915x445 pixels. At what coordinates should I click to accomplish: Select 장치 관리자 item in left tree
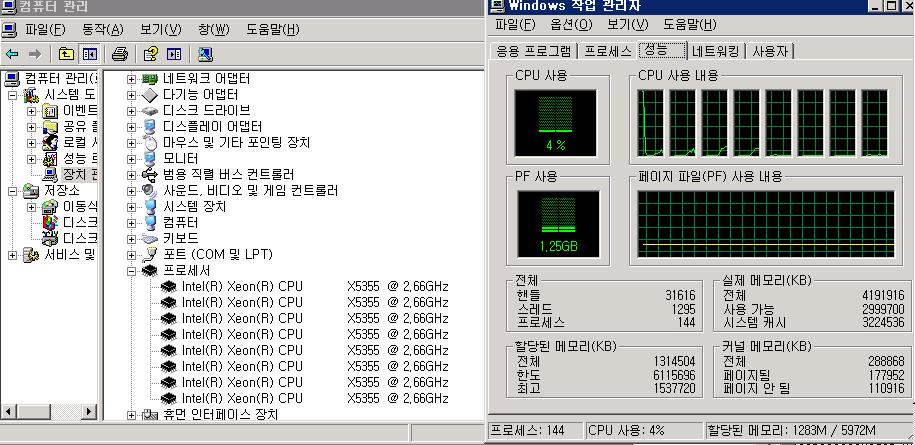click(79, 174)
